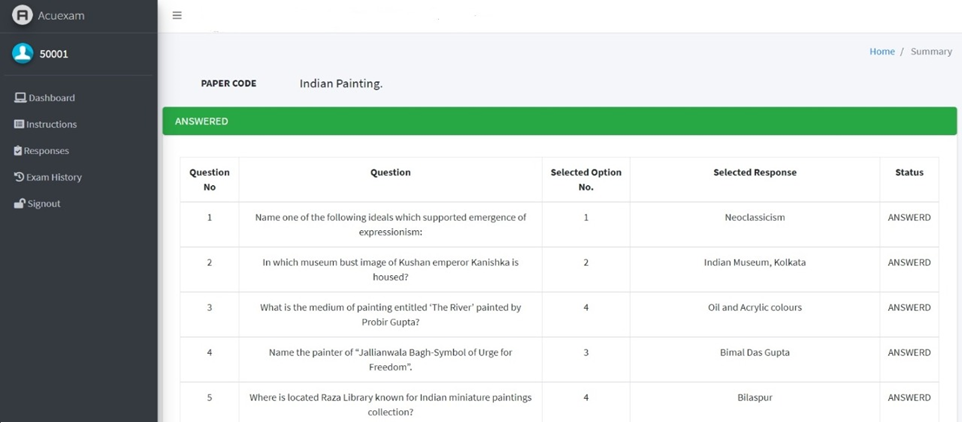Click the Question No column header
Image resolution: width=962 pixels, height=425 pixels.
tap(209, 179)
